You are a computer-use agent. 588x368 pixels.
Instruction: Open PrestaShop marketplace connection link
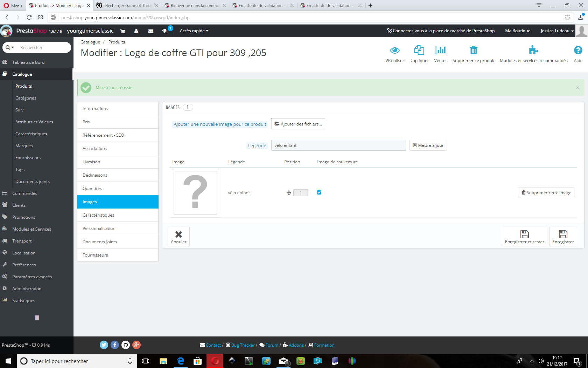[441, 31]
